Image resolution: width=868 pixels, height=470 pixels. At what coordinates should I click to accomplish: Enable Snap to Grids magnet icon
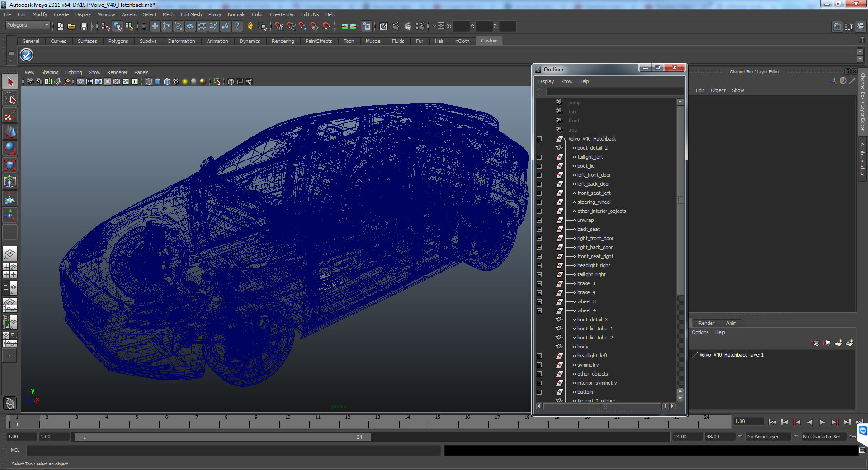[x=279, y=26]
